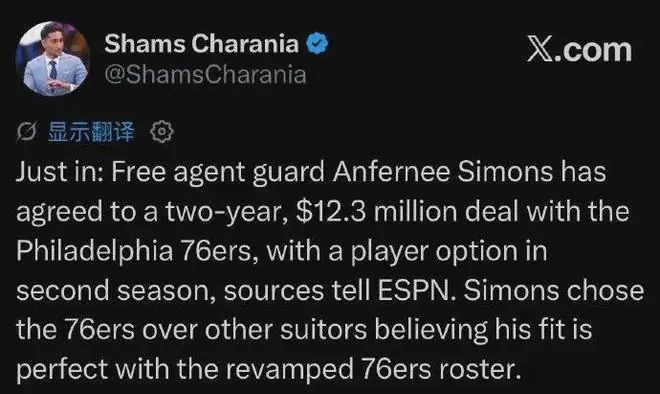This screenshot has width=660, height=394.
Task: Open Shams Charania's profile avatar
Action: pyautogui.click(x=52, y=59)
